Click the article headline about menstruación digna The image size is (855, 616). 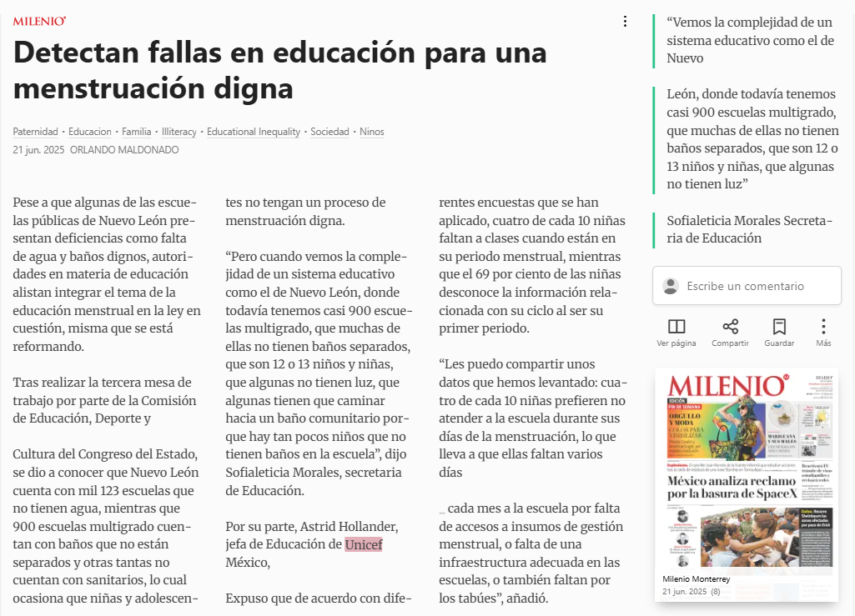pos(280,69)
